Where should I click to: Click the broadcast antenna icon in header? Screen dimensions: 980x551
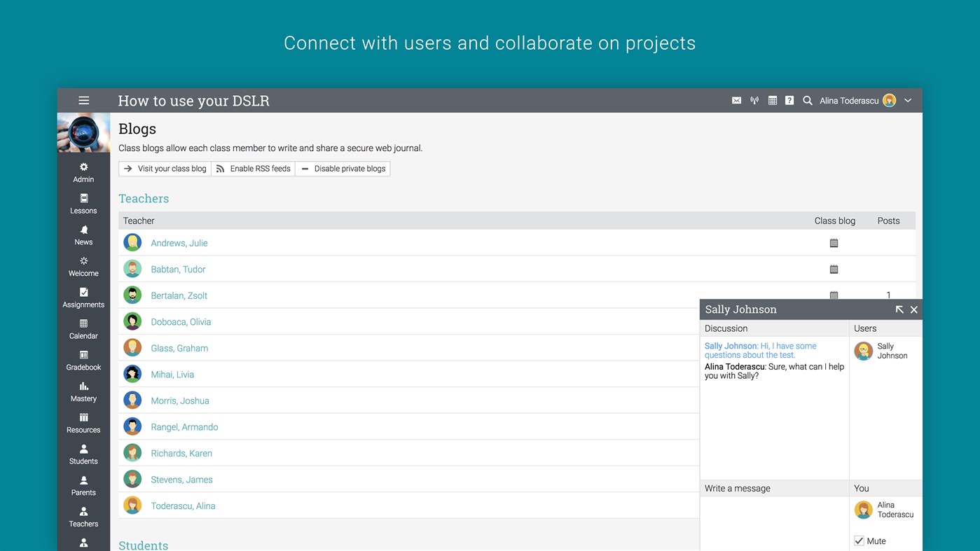tap(754, 101)
